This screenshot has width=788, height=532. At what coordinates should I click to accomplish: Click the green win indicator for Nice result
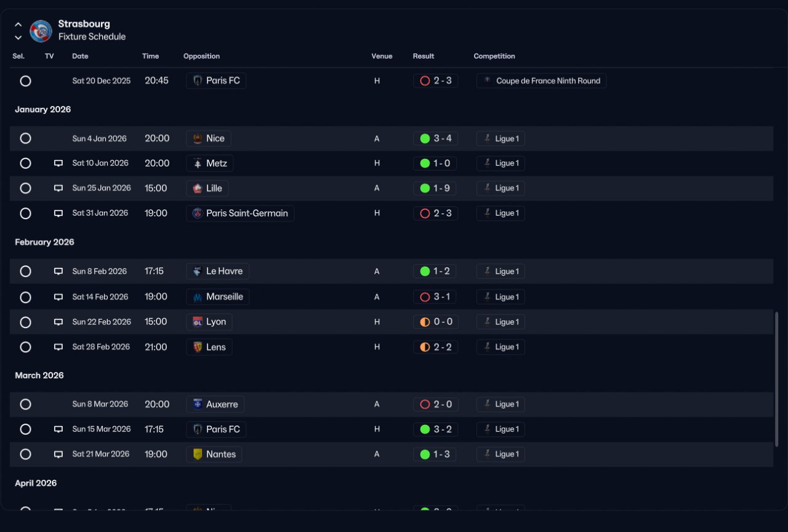(425, 139)
